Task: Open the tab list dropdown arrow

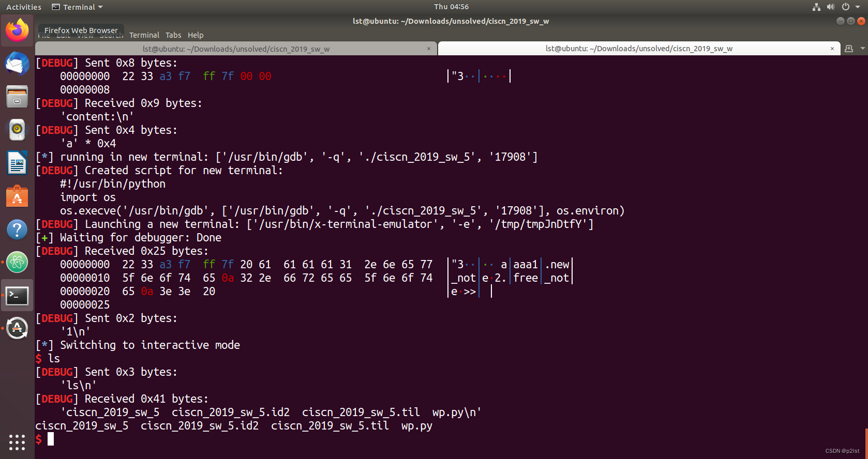Action: pyautogui.click(x=862, y=49)
